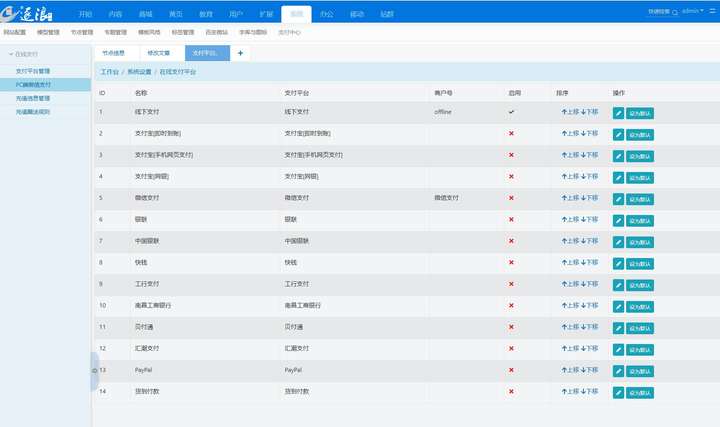Open 模型管理 in the submenu bar
This screenshot has height=427, width=720.
(48, 32)
